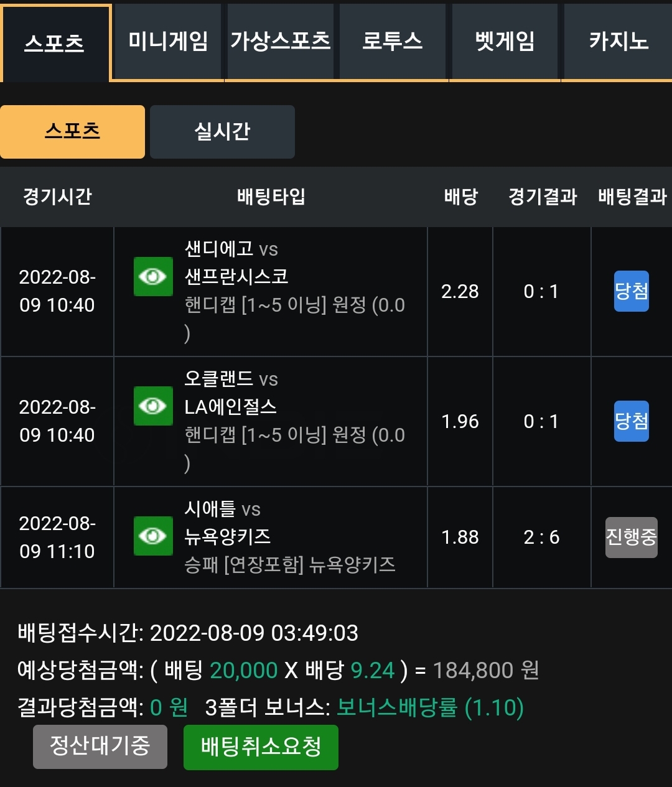Open the 미니게임 top tab
Image resolution: width=672 pixels, height=787 pixels.
tap(168, 42)
